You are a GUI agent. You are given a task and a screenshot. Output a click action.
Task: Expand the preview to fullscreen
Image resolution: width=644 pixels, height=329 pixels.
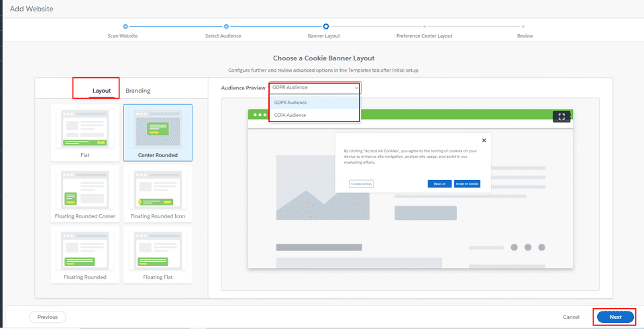click(561, 116)
